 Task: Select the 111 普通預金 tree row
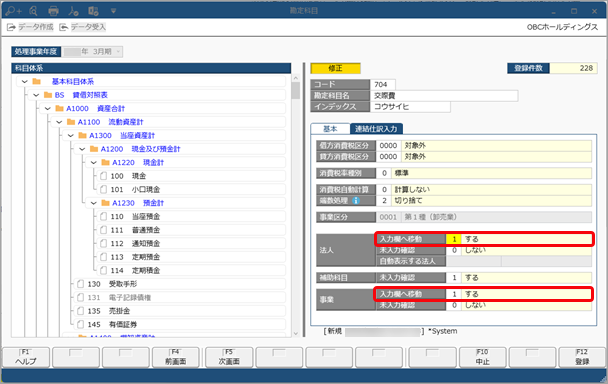coord(192,230)
